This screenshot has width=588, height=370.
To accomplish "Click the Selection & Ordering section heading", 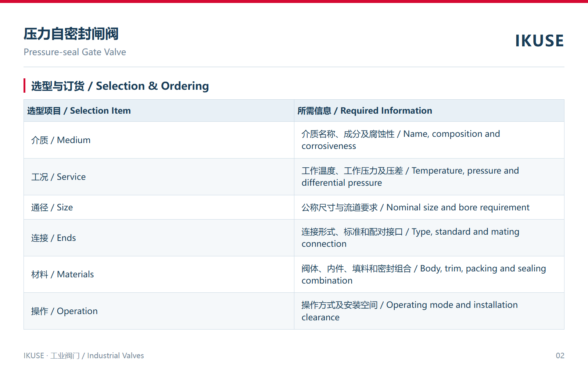I will [x=120, y=86].
